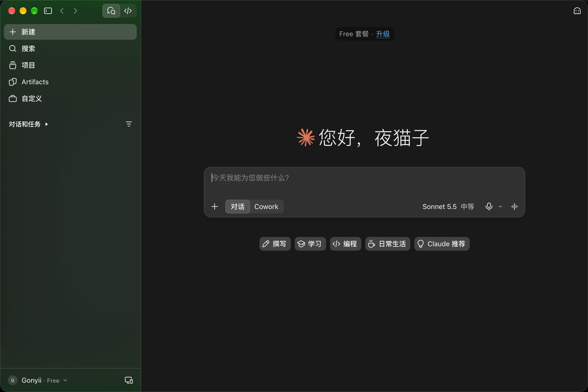Start voice mode with waveform icon
Image resolution: width=588 pixels, height=392 pixels.
coord(514,207)
